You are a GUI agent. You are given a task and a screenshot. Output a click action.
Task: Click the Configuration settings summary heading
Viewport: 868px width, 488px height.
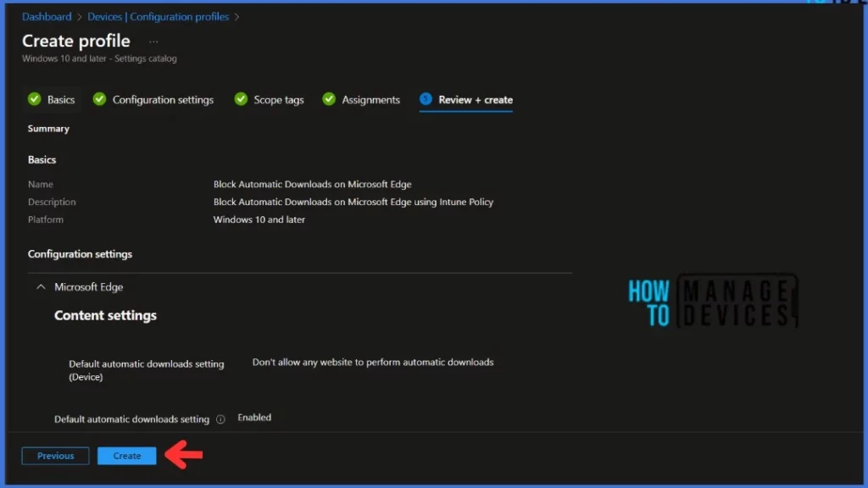[x=80, y=254]
